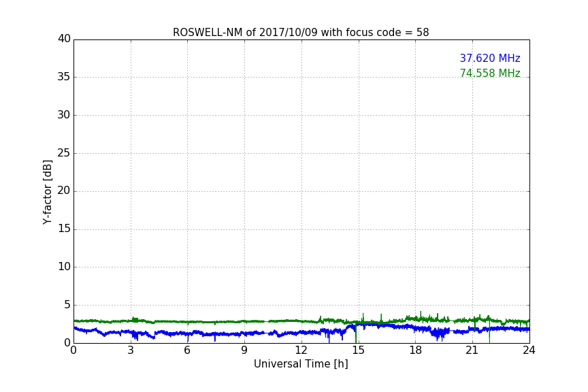588x392 pixels.
Task: Click the x-axis tick label '9'
Action: (x=244, y=350)
